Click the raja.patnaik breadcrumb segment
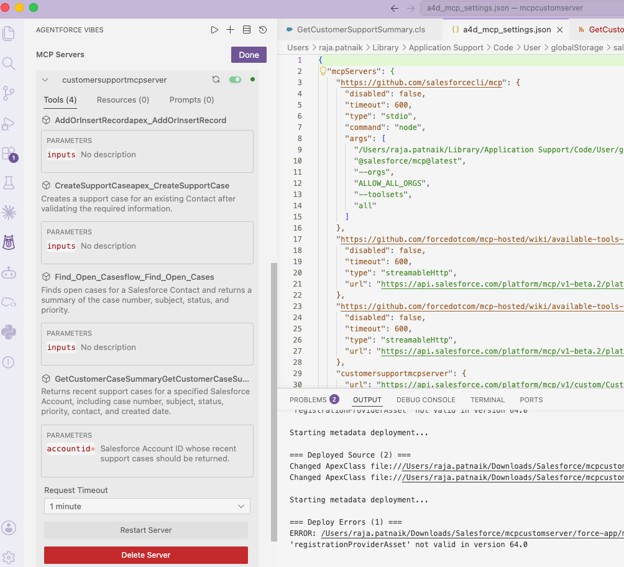Image resolution: width=624 pixels, height=567 pixels. coord(340,48)
